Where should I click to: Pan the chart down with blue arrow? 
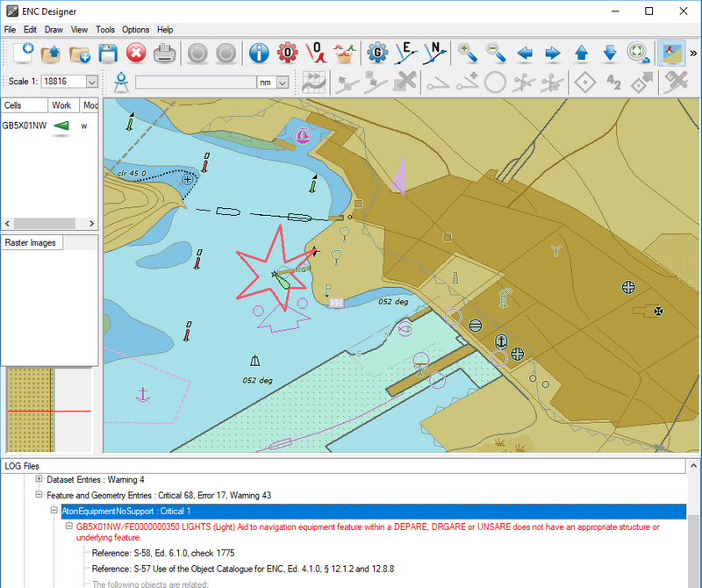[610, 54]
